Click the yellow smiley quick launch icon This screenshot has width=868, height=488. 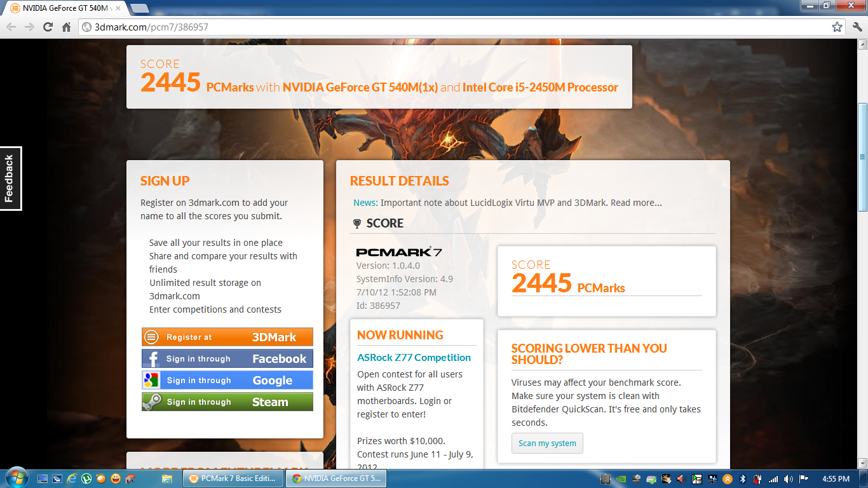pos(116,478)
